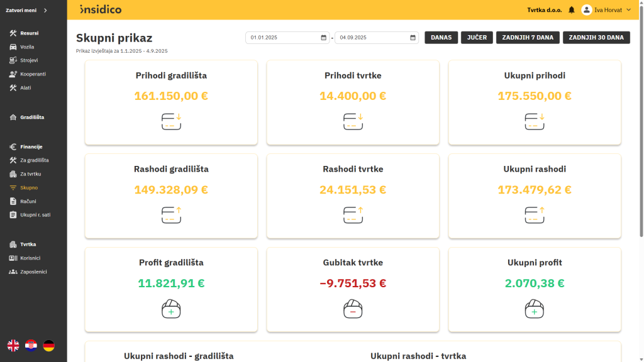Select the Gradilišta construction sites icon
Screen dimensions: 644x362
point(14,117)
